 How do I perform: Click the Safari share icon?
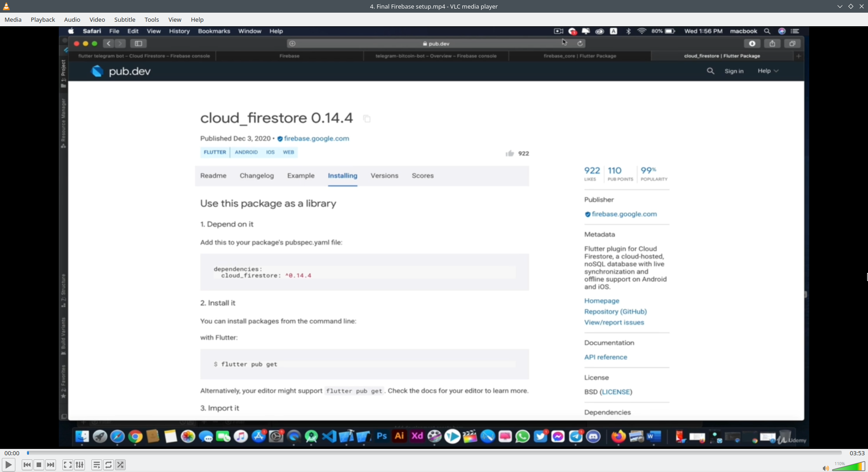click(772, 43)
